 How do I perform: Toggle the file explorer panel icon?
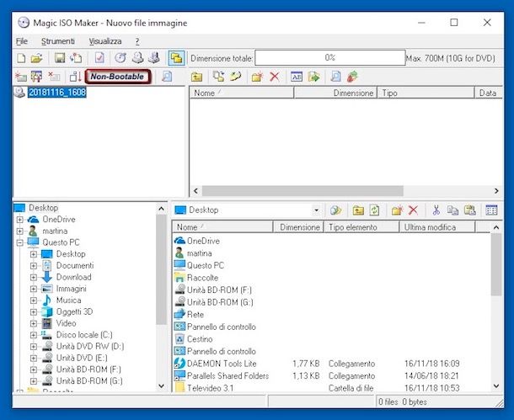176,58
